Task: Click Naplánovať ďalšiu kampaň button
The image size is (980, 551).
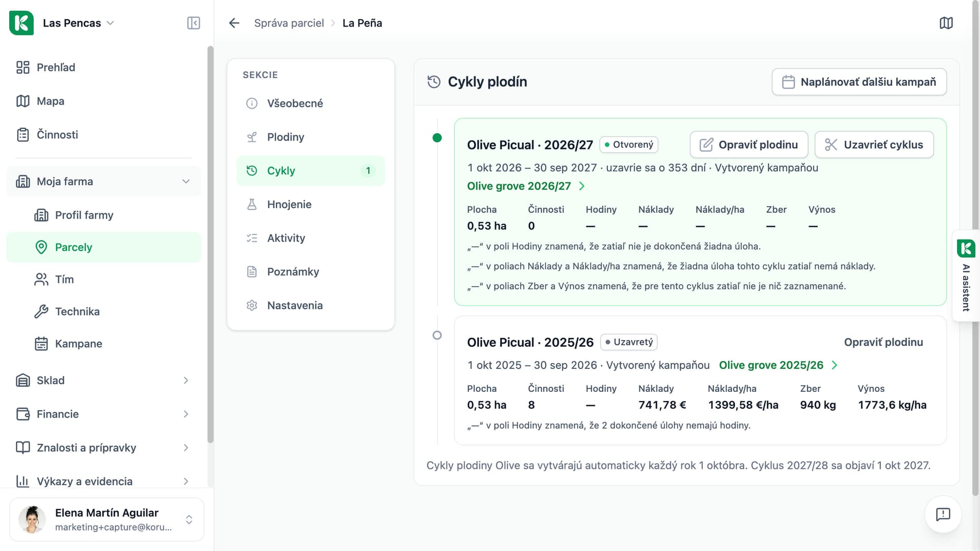Action: point(859,82)
